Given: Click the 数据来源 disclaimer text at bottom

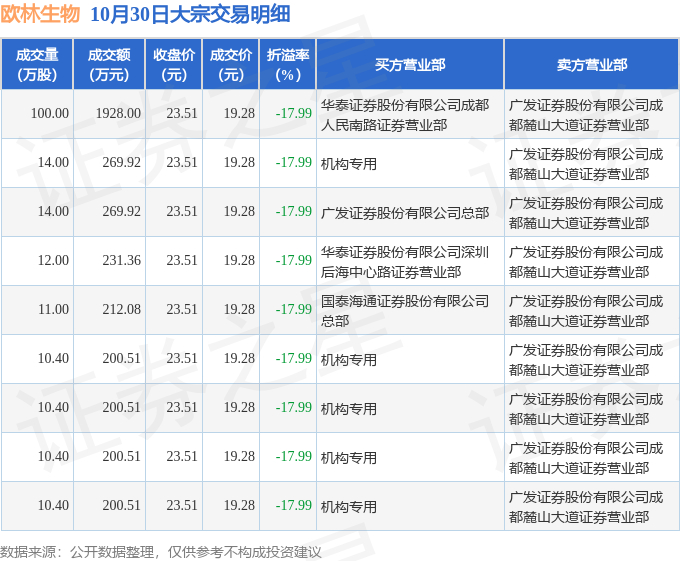Looking at the screenshot, I should pyautogui.click(x=160, y=552).
